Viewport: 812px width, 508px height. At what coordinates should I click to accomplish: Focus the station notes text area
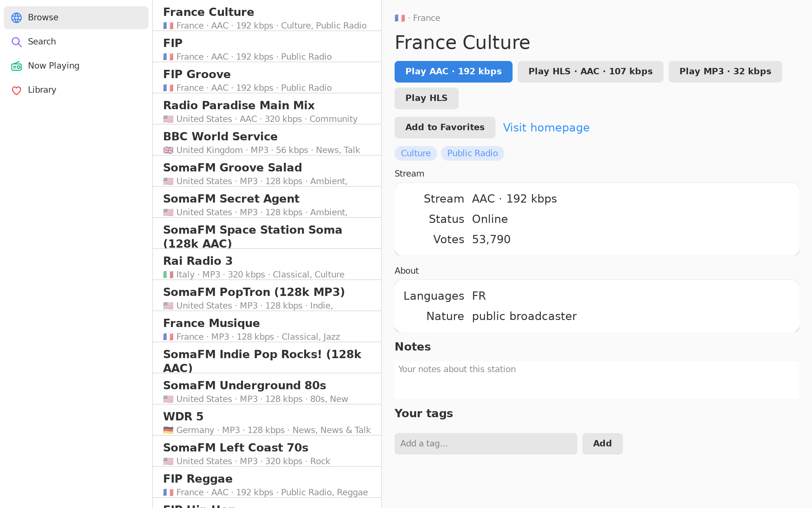tap(597, 380)
